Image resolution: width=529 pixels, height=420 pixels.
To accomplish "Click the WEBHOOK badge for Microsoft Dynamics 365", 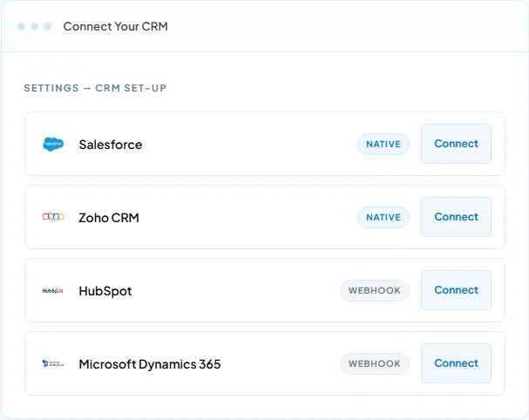I will (375, 363).
